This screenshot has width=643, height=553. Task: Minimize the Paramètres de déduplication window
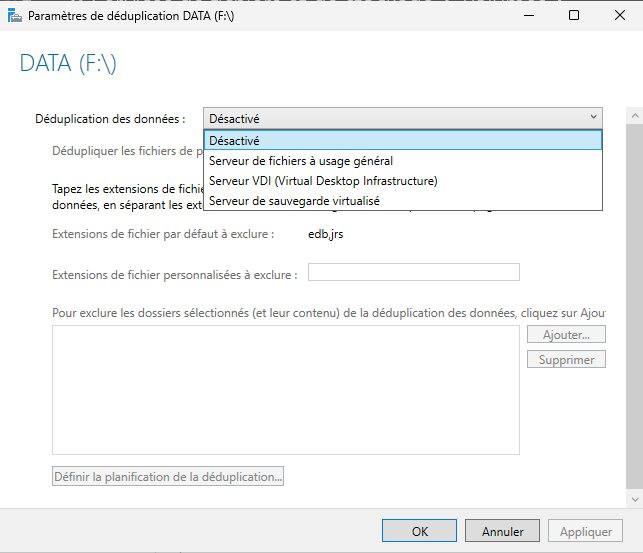(527, 16)
